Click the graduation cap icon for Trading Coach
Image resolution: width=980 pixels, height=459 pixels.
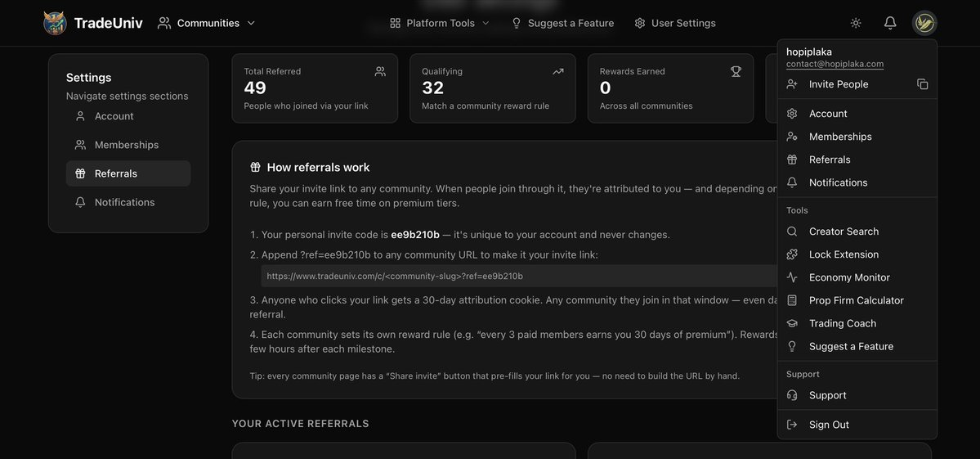point(792,323)
